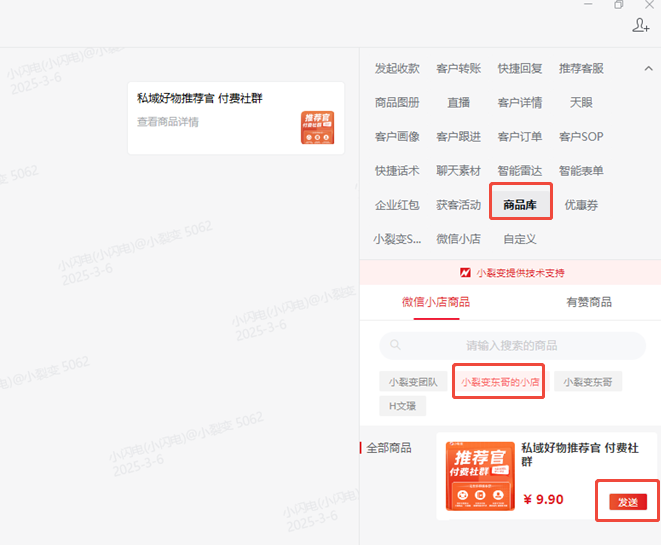Select 全部商品 category in sidebar
Screen dimensions: 661x545
tap(389, 448)
